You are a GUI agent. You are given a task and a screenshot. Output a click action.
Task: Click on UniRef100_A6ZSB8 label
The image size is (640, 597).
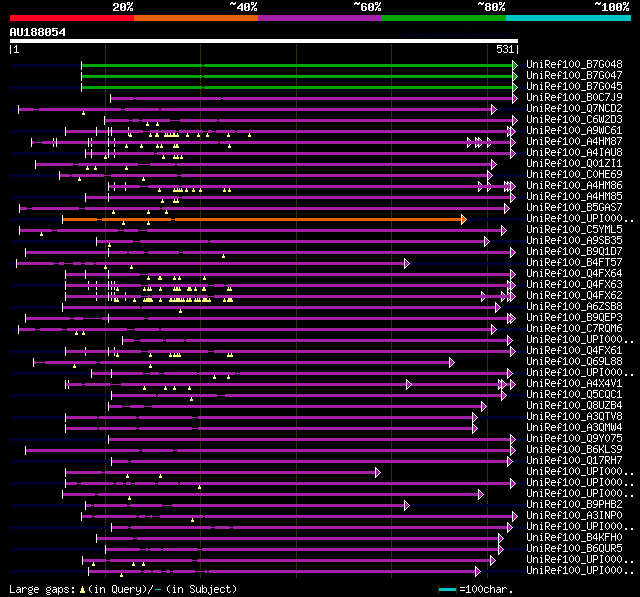click(x=574, y=307)
